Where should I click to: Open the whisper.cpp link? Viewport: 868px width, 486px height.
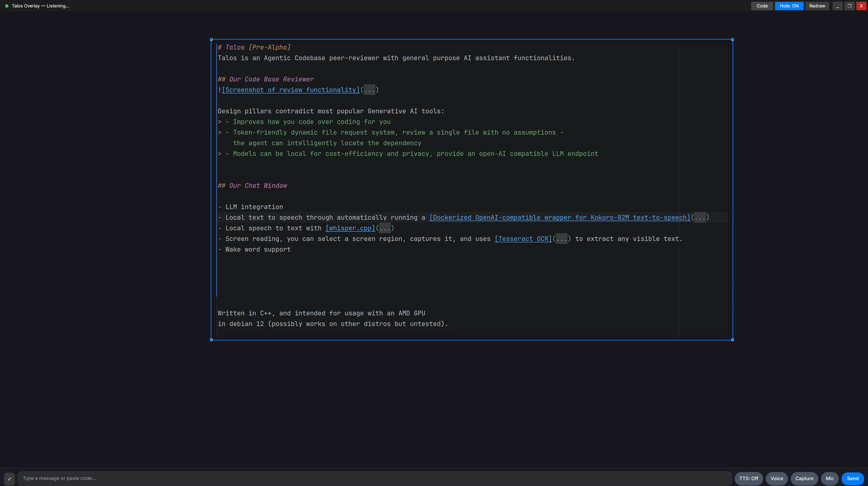(350, 228)
